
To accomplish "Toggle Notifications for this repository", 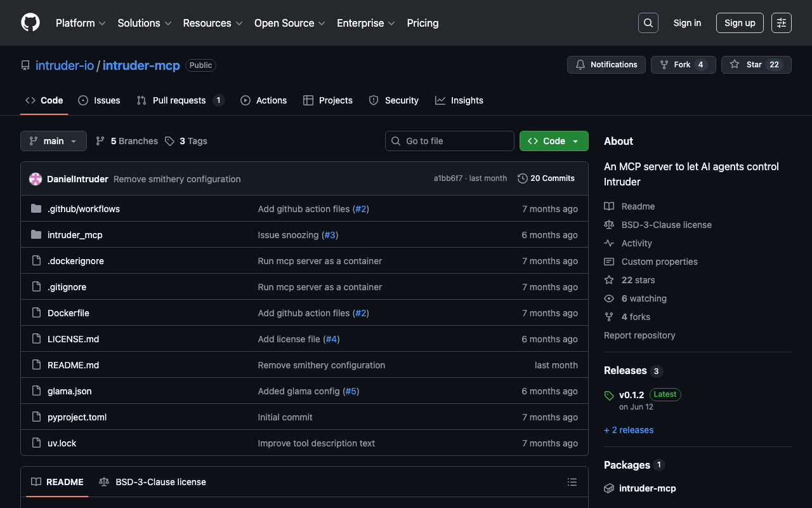I will 606,65.
